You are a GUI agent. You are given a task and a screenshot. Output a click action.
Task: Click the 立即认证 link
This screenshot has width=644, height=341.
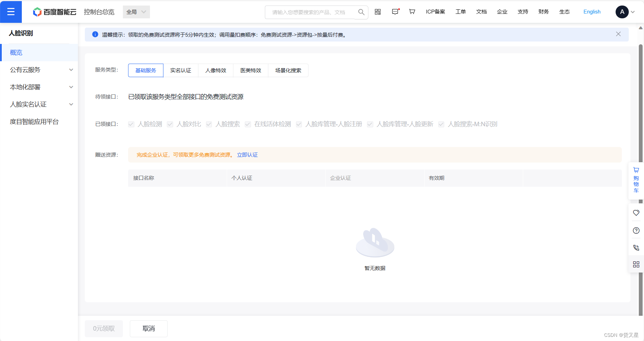click(247, 155)
